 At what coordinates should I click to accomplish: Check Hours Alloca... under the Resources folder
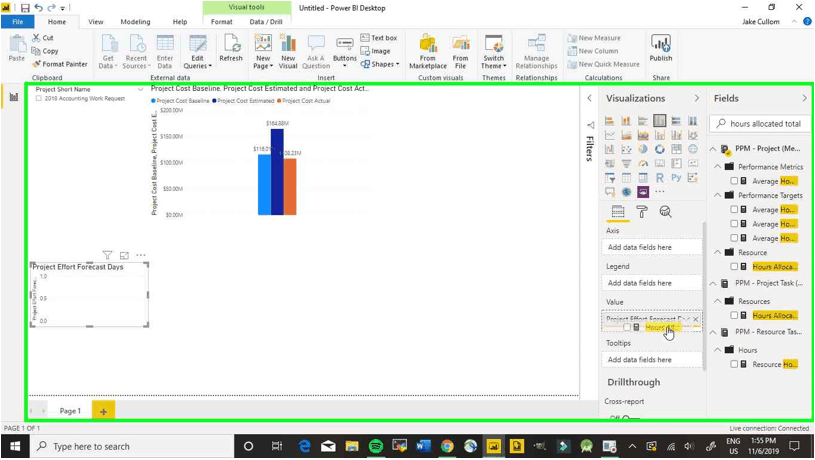pyautogui.click(x=734, y=315)
